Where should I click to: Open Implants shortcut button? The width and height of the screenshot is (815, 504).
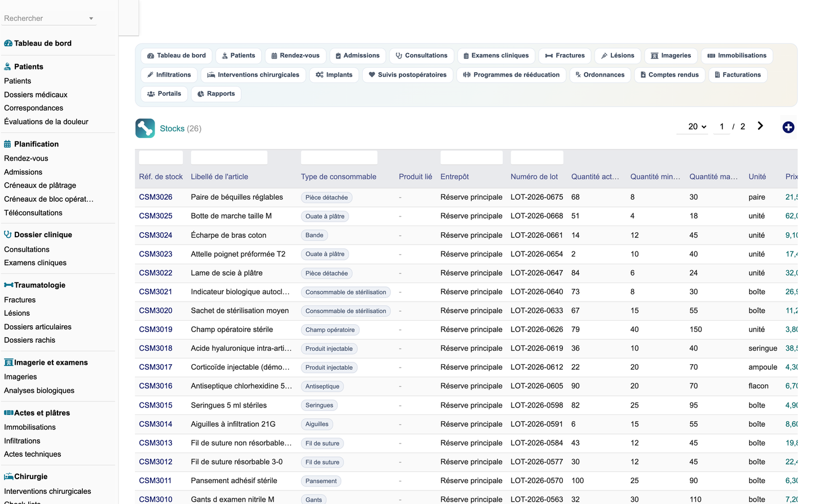pyautogui.click(x=334, y=75)
